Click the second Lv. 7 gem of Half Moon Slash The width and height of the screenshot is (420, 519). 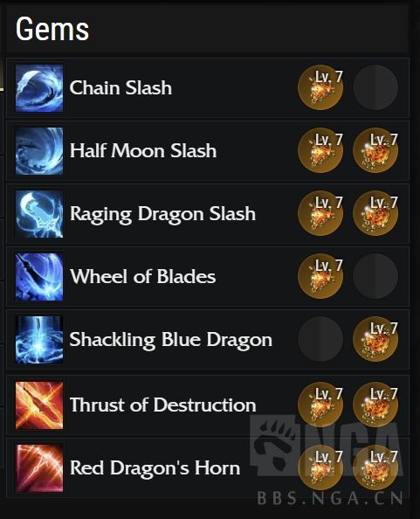pyautogui.click(x=375, y=150)
